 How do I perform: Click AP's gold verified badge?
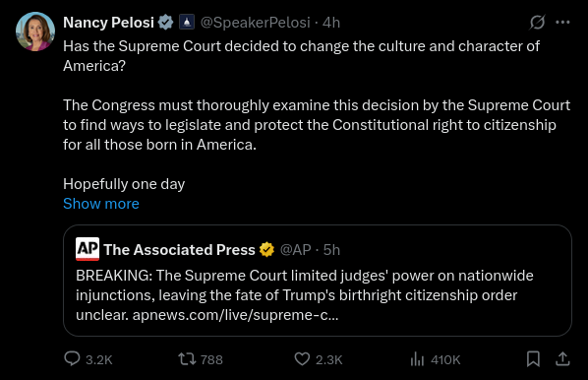266,250
